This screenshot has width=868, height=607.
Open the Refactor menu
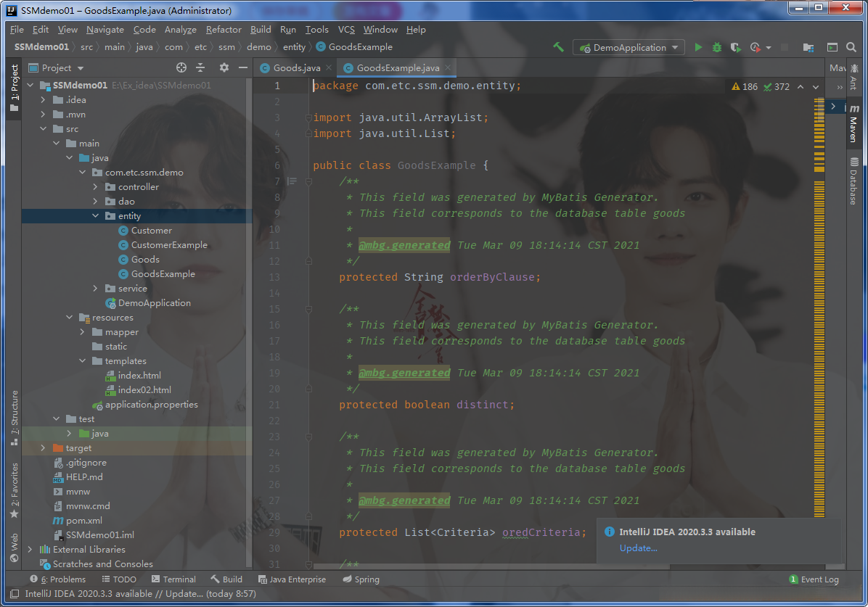[223, 30]
